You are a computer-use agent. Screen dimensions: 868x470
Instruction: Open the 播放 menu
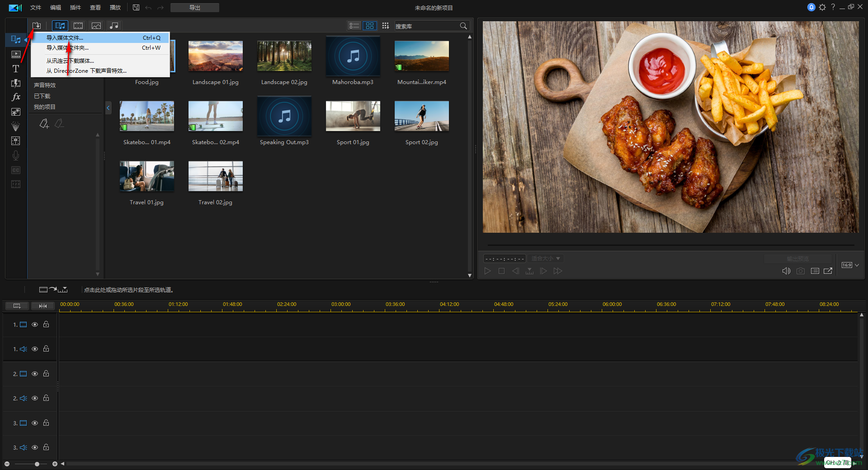115,8
